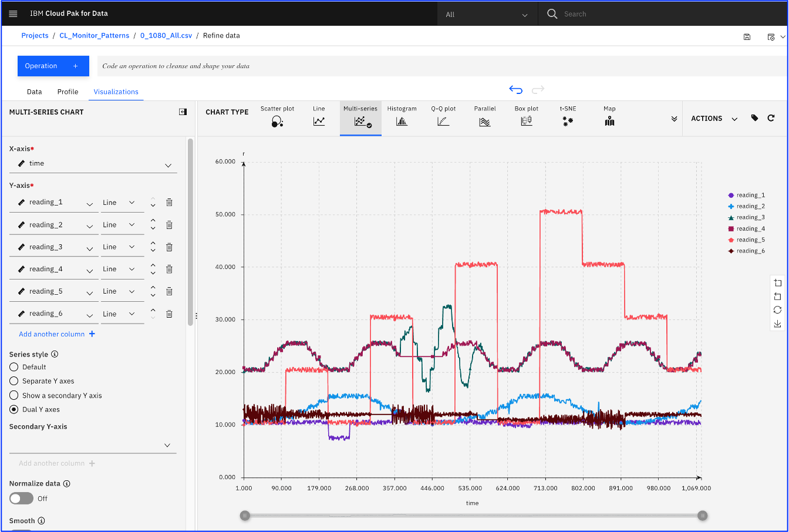The image size is (789, 532).
Task: Switch to the Data tab
Action: pos(35,92)
